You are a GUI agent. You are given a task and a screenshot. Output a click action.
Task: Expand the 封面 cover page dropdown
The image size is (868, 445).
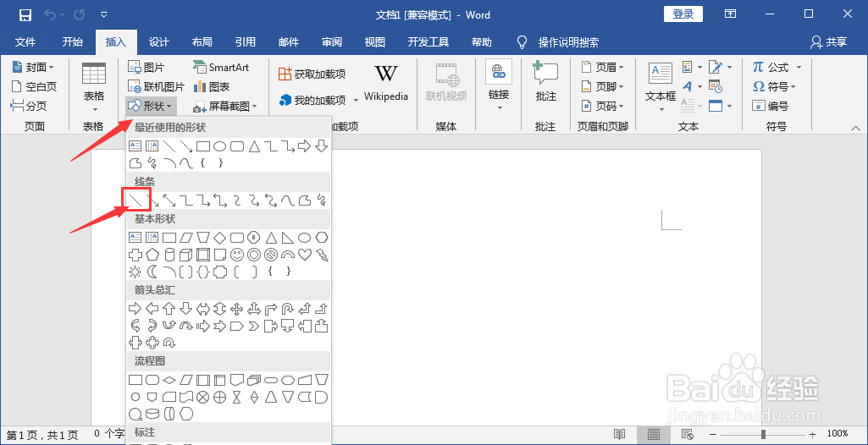(33, 68)
